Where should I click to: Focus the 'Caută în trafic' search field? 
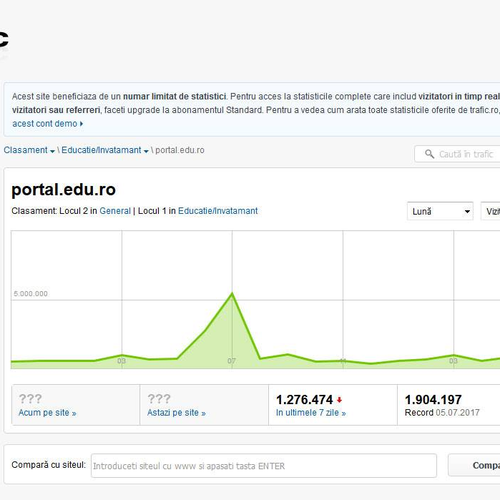click(x=457, y=154)
